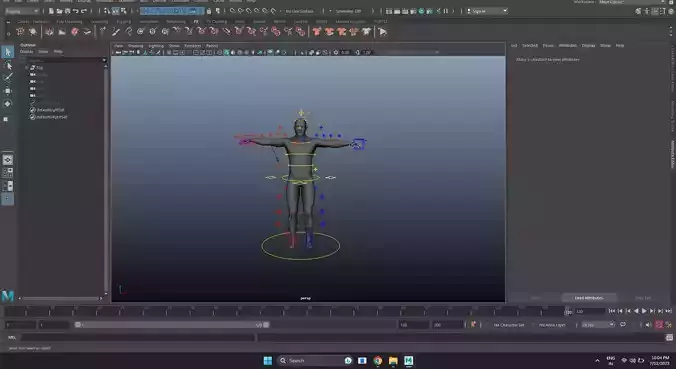Open Outliner search filter dropdown arrow
The height and width of the screenshot is (369, 676).
(x=104, y=60)
